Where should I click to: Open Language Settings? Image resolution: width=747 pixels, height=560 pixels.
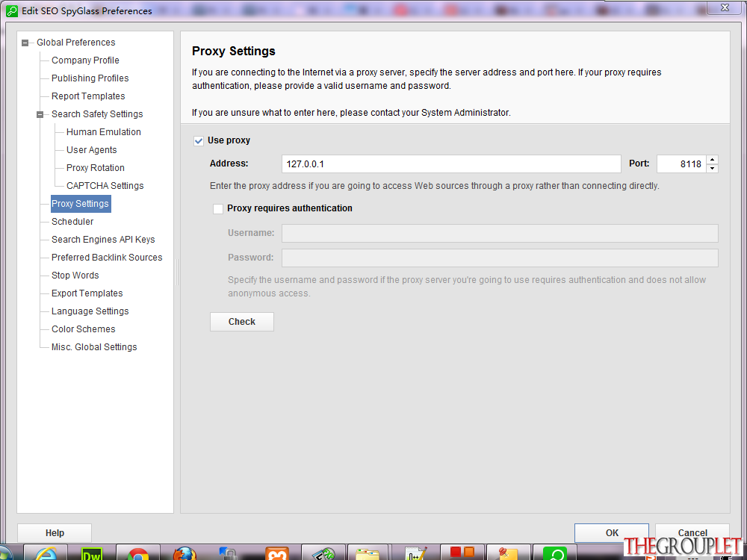[x=90, y=311]
